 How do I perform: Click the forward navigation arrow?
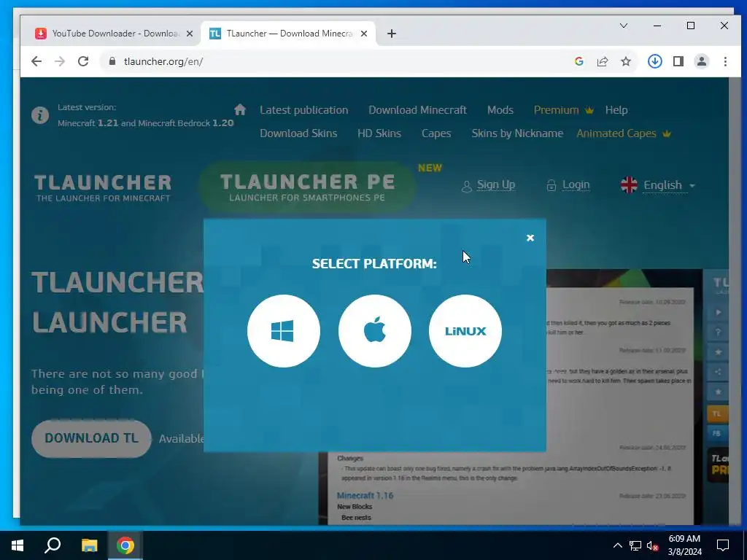coord(60,61)
